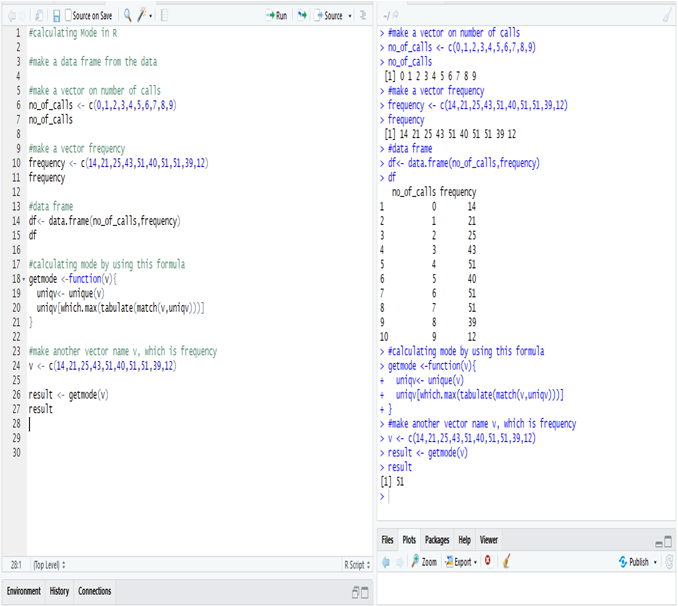Open the code tools magic wand

coord(144,16)
